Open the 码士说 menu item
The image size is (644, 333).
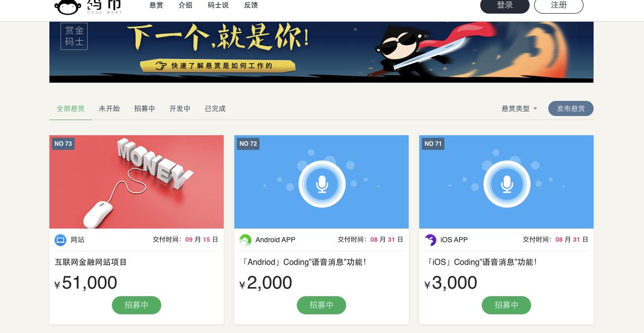tap(218, 5)
